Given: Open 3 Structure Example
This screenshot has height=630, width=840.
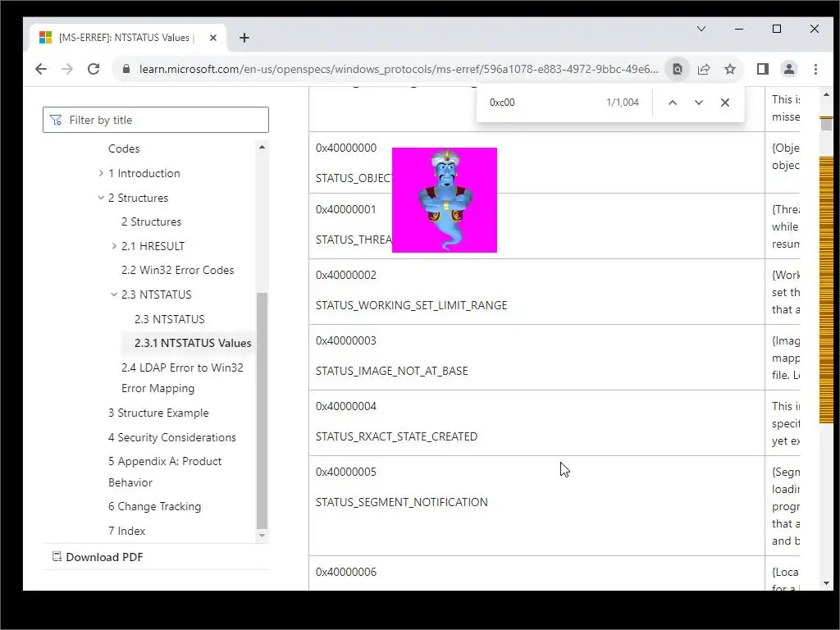Looking at the screenshot, I should tap(158, 413).
